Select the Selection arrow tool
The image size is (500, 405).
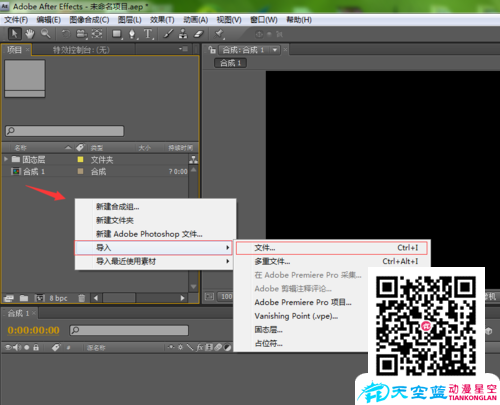pyautogui.click(x=14, y=34)
